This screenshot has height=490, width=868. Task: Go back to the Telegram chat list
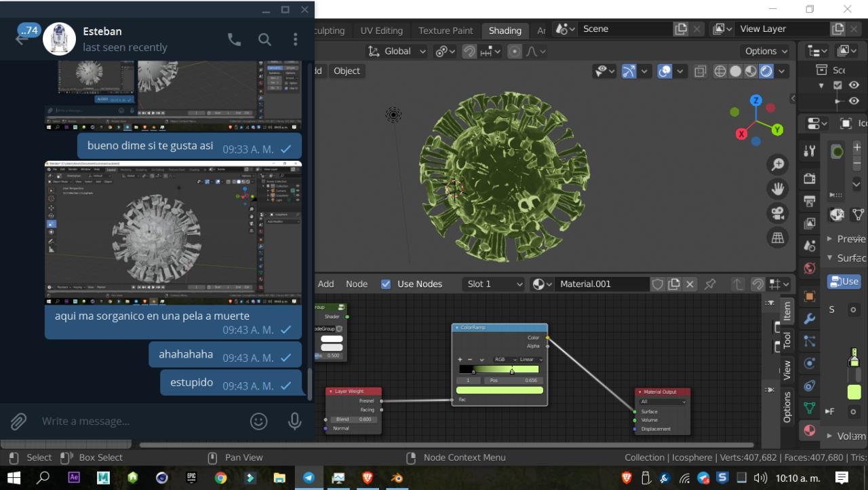[22, 39]
